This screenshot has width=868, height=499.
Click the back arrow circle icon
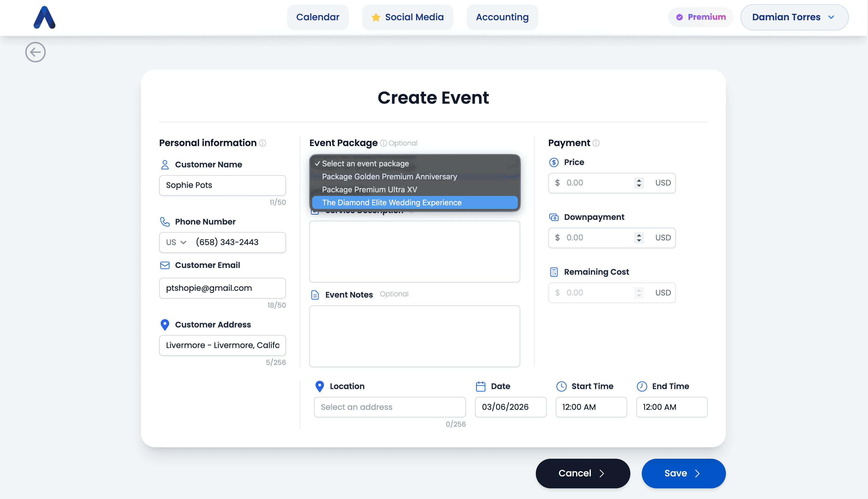[35, 52]
